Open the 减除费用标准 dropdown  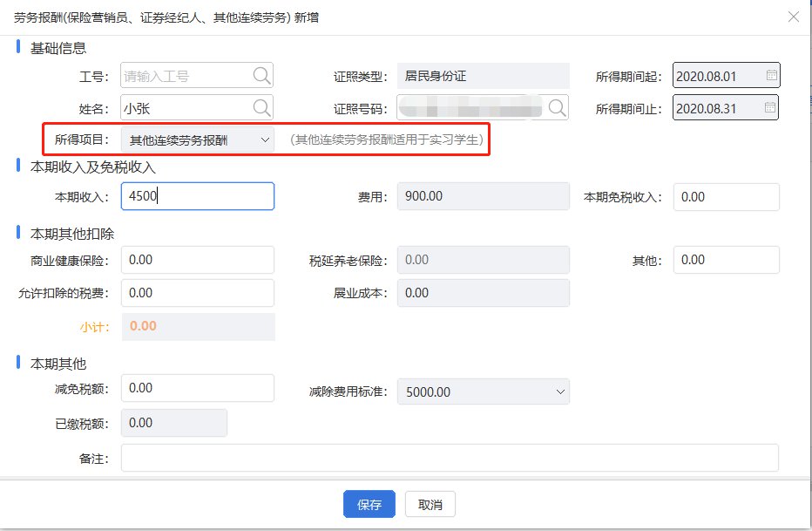(483, 392)
